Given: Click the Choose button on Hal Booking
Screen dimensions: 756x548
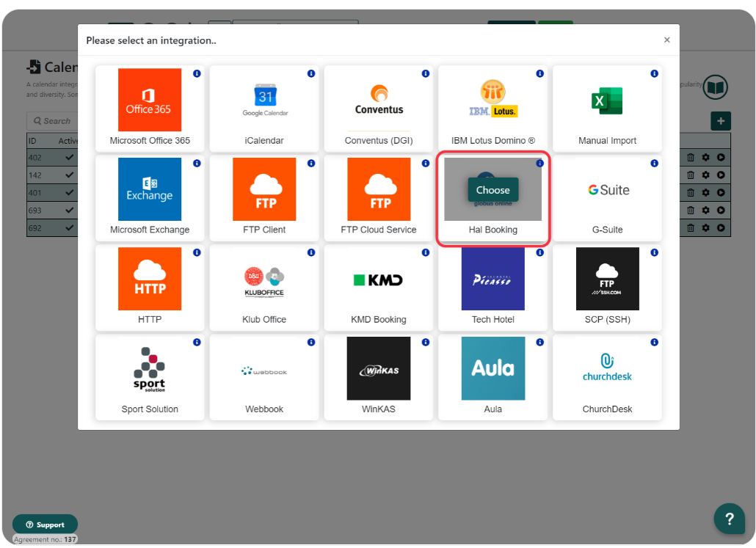Looking at the screenshot, I should pos(493,190).
